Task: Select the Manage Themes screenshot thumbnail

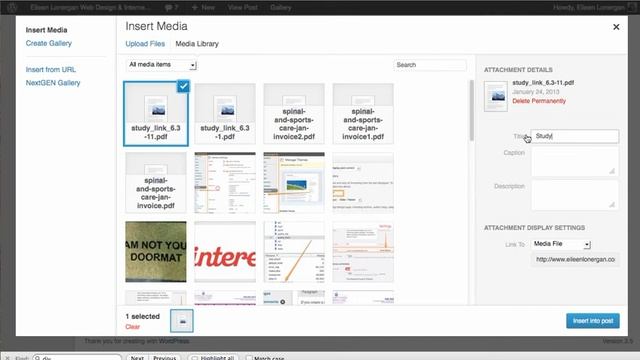Action: 294,182
